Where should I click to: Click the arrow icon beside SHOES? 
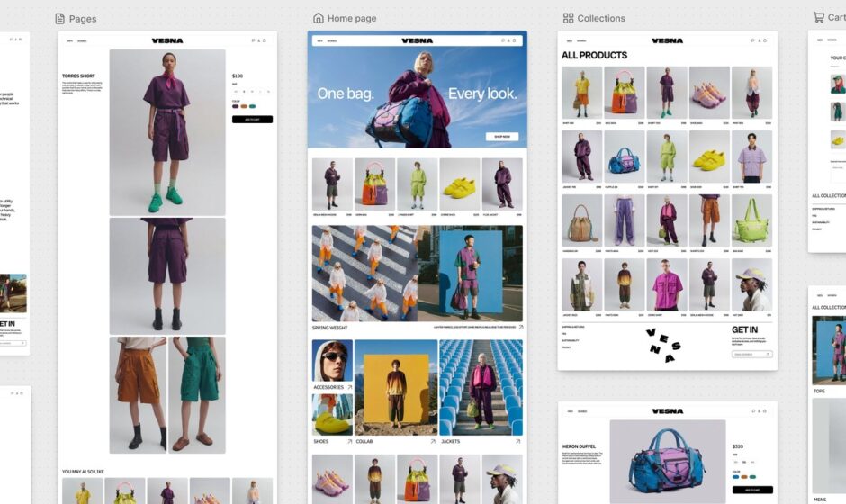pyautogui.click(x=349, y=441)
